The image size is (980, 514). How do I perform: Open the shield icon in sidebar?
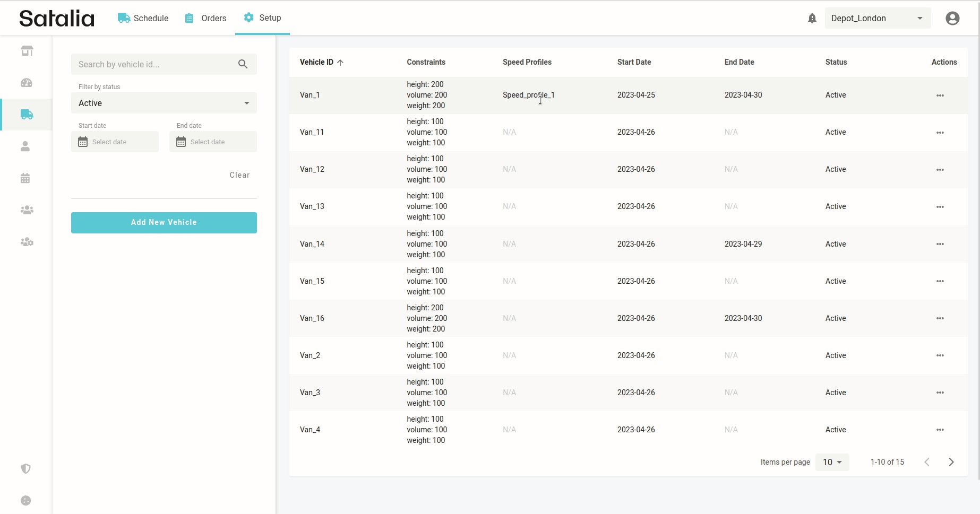point(25,468)
